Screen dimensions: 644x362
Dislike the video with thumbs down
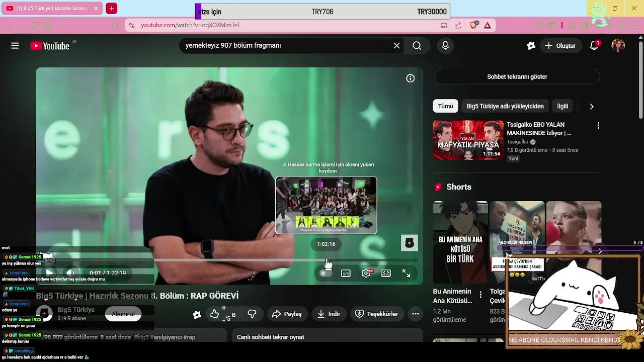[252, 314]
